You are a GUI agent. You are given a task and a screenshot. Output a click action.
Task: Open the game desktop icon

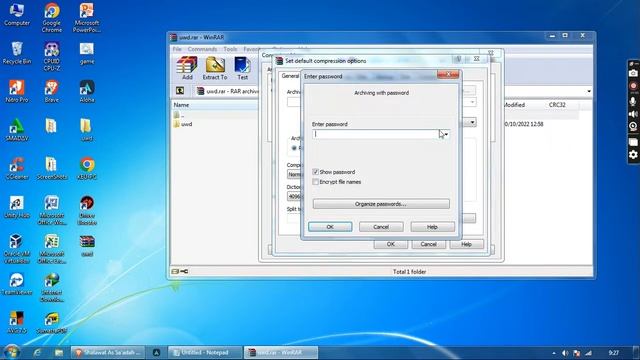click(x=87, y=53)
